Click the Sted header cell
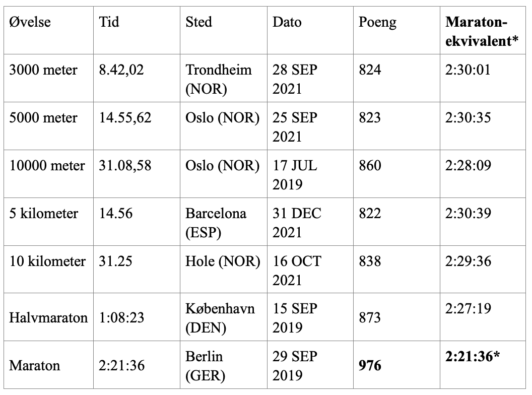532x395 pixels. tap(198, 23)
